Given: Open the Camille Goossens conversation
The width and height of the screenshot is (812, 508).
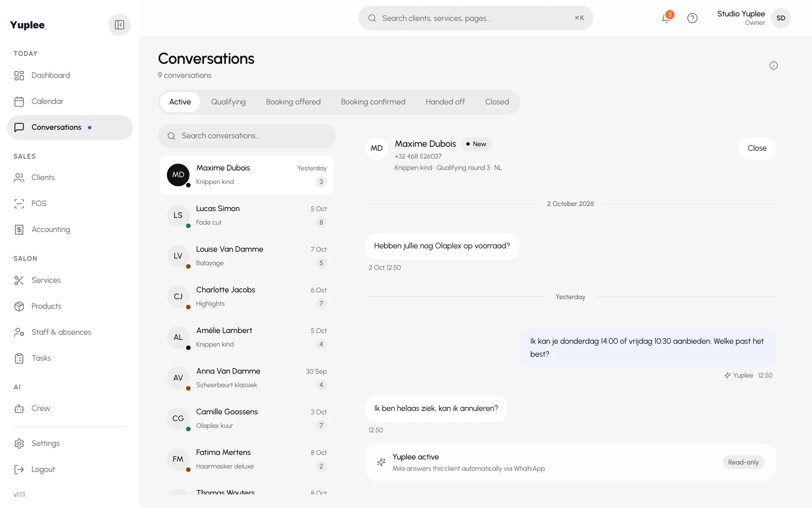Looking at the screenshot, I should [247, 419].
